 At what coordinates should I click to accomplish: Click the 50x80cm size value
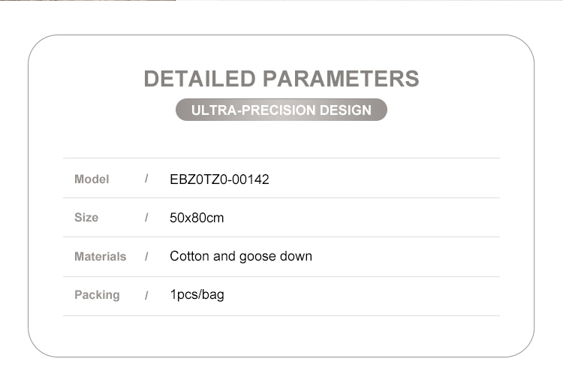(197, 218)
